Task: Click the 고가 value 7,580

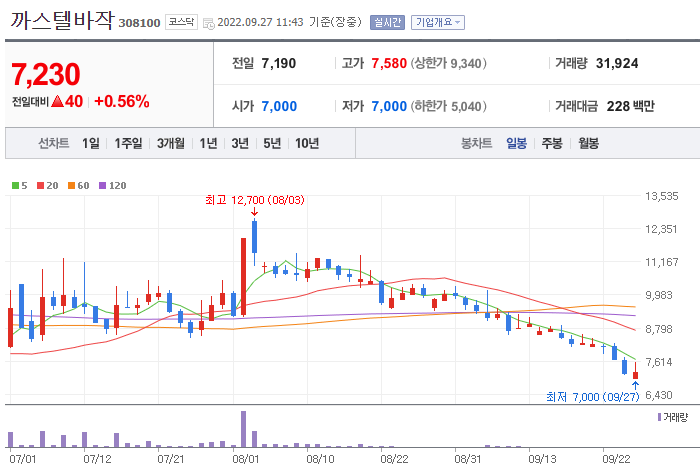Action: coord(389,63)
